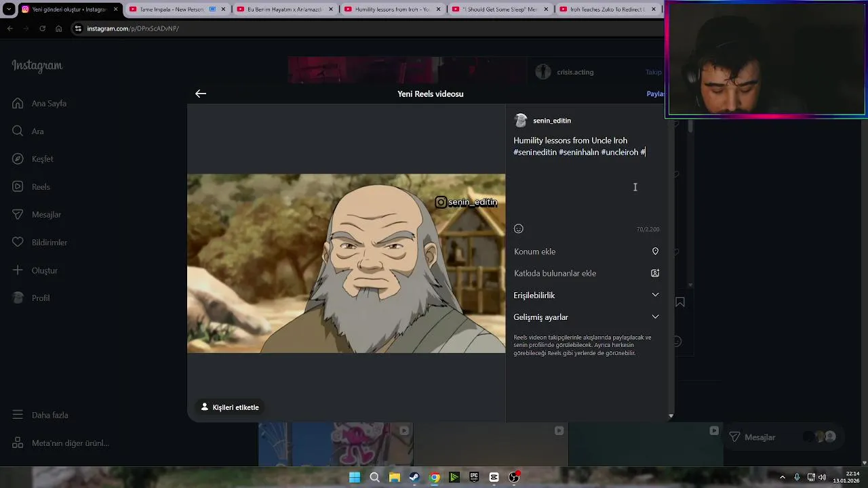Open Steam from the taskbar
868x488 pixels.
click(x=414, y=477)
